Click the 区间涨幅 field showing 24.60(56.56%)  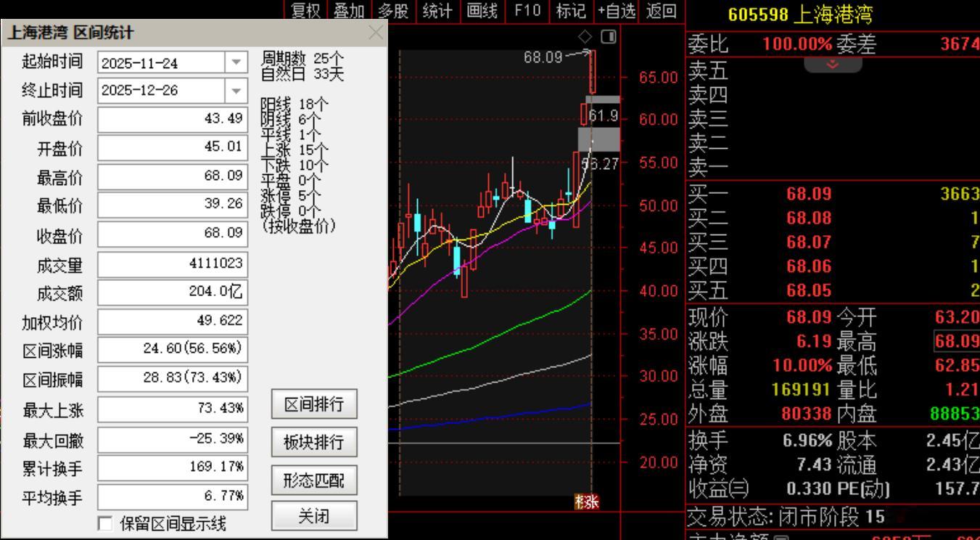tap(171, 349)
